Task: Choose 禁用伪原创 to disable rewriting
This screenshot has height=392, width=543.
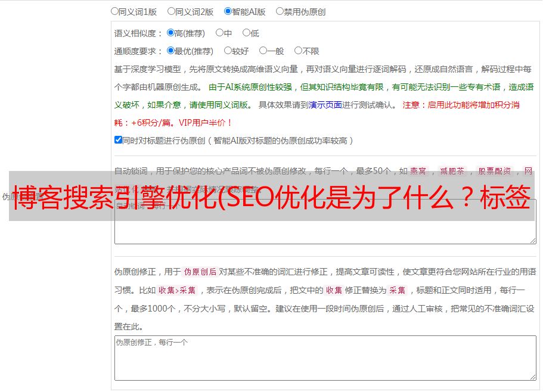Action: (x=280, y=11)
